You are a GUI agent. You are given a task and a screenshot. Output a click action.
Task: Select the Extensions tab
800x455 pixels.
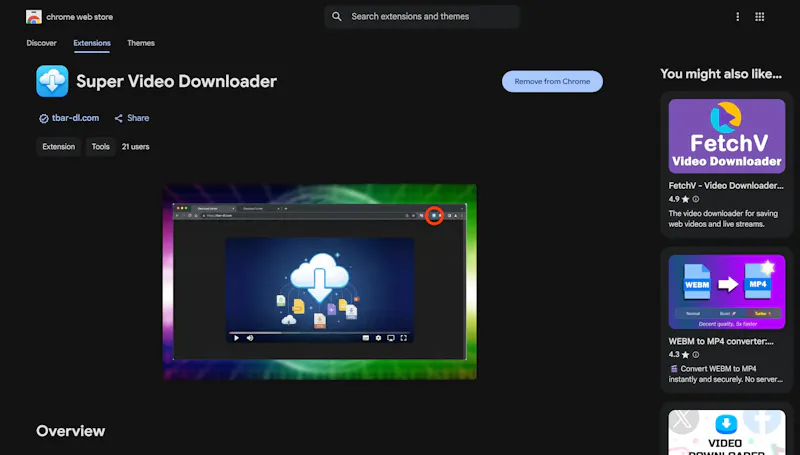coord(92,43)
